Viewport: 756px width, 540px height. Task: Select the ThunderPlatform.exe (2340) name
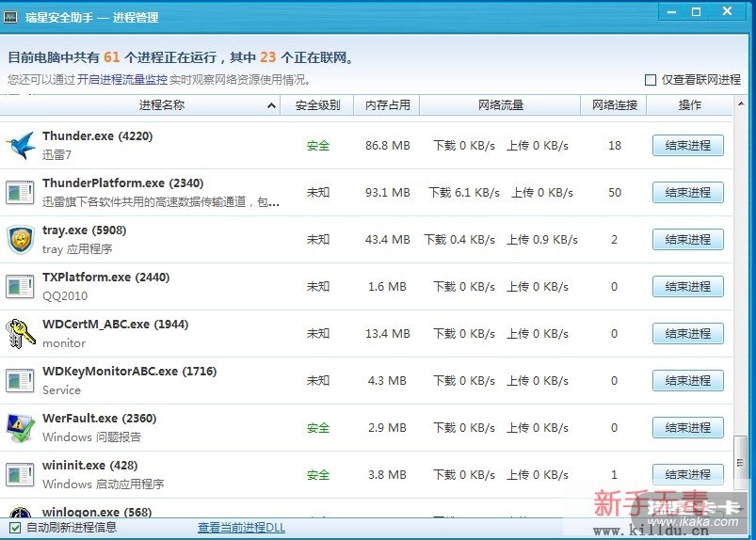123,183
